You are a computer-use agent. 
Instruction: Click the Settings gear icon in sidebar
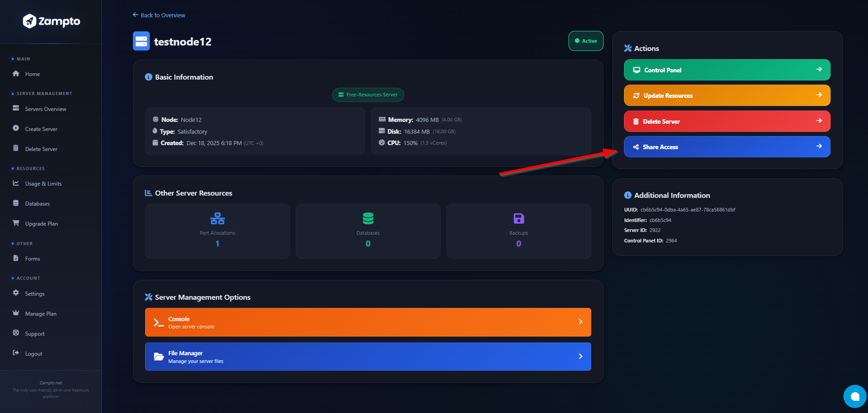tap(16, 293)
